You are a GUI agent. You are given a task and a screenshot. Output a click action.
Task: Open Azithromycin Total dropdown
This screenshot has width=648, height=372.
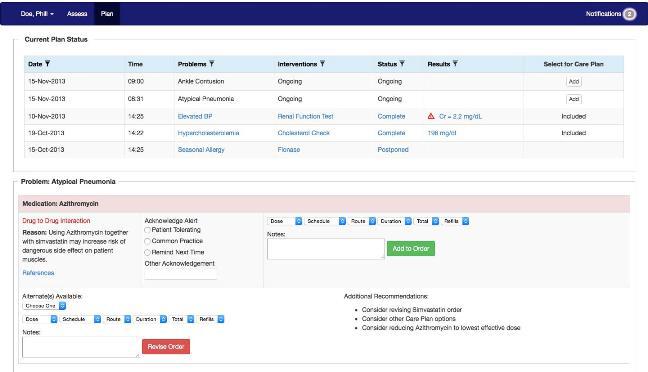point(426,221)
